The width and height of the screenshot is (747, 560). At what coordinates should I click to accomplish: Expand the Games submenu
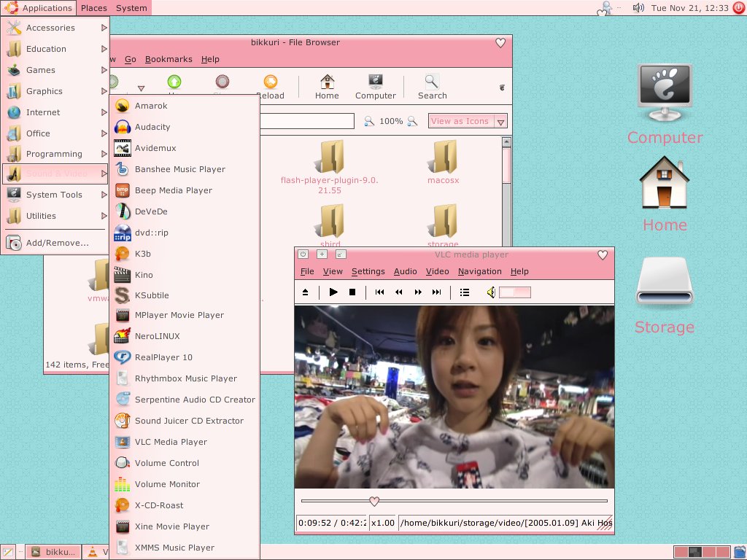55,70
